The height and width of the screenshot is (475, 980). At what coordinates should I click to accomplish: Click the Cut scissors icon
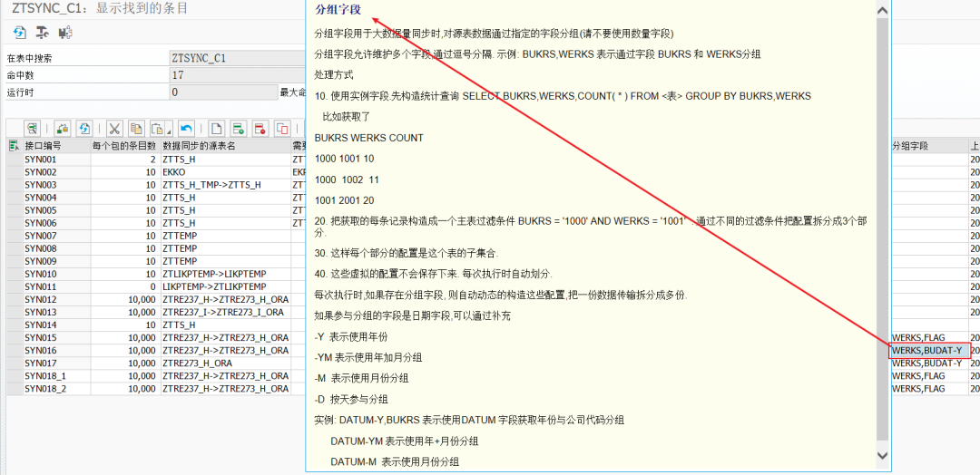point(114,129)
